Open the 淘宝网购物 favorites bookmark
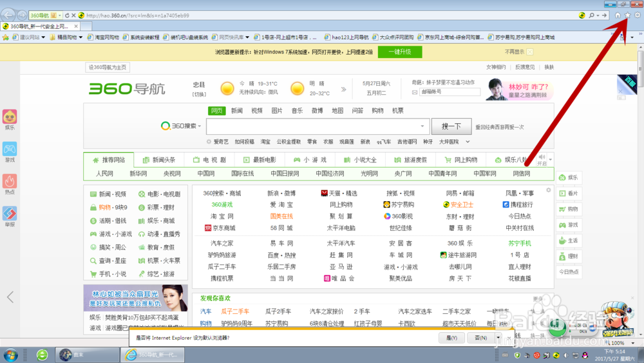 [x=103, y=37]
